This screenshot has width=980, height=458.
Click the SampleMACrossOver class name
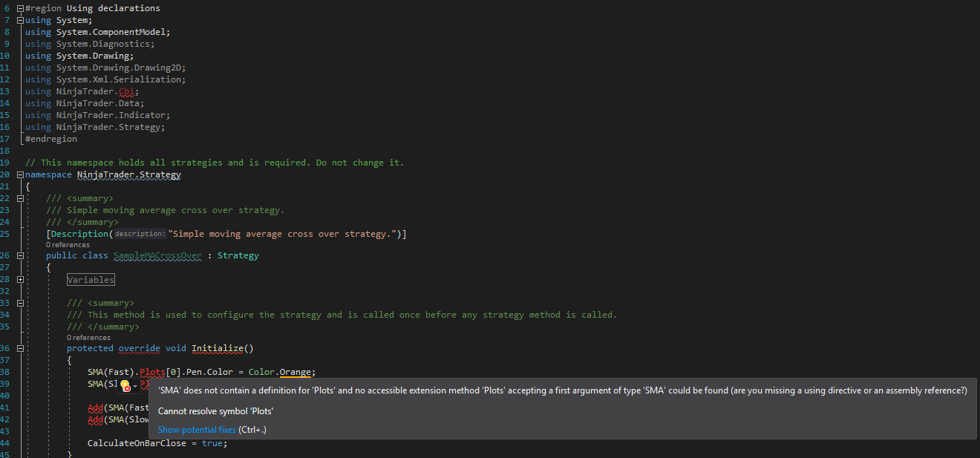tap(157, 255)
